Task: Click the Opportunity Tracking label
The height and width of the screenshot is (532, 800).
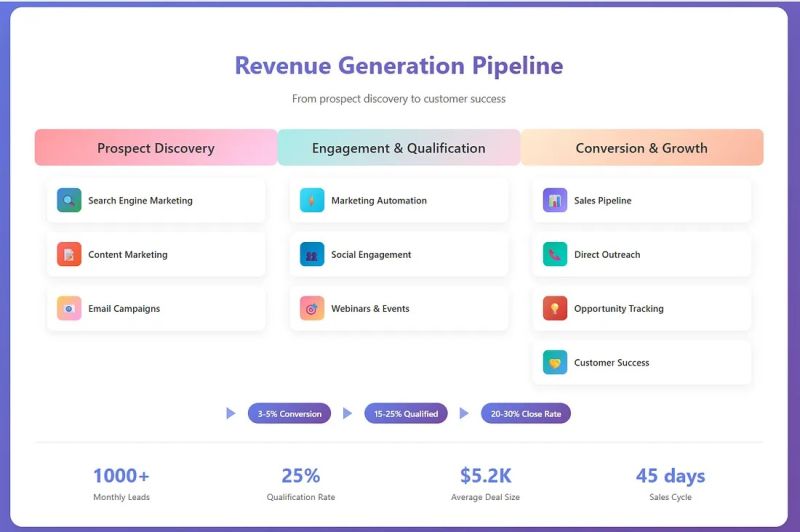Action: pos(619,309)
